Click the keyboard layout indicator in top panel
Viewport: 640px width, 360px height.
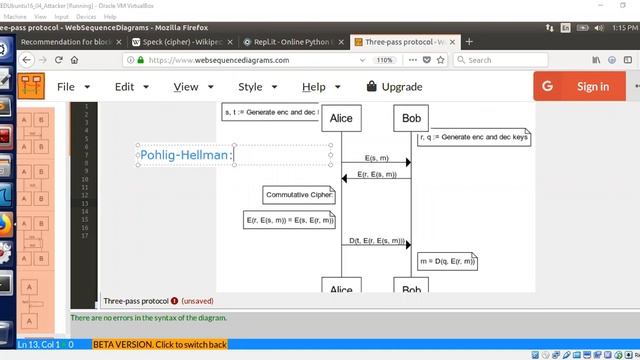point(565,28)
